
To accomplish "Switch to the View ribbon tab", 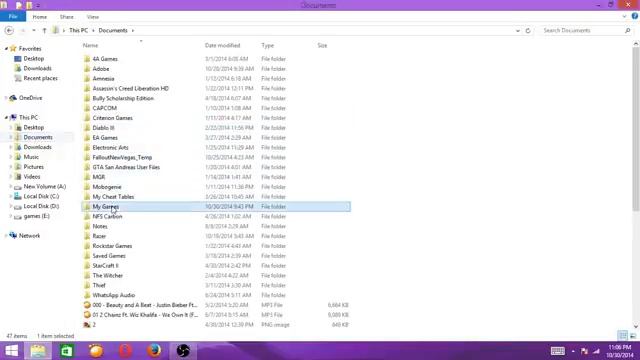I will (93, 17).
